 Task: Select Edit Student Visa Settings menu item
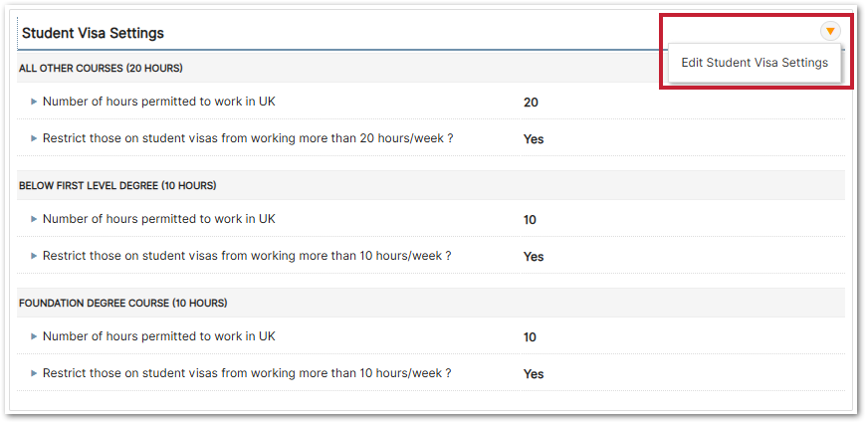[754, 63]
